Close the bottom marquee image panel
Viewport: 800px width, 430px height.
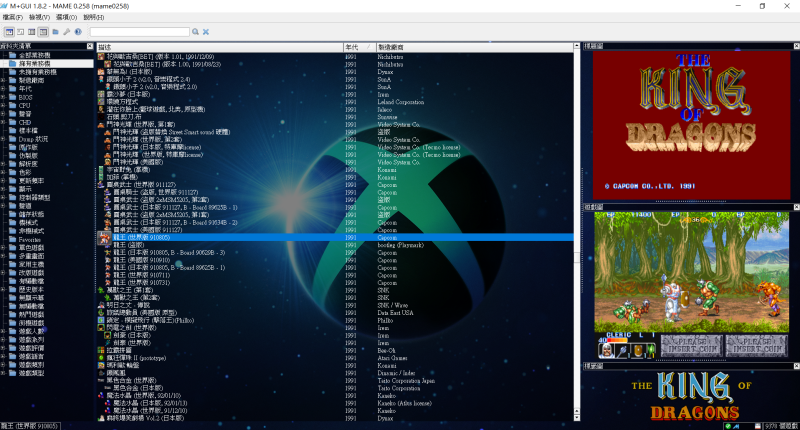pos(796,366)
